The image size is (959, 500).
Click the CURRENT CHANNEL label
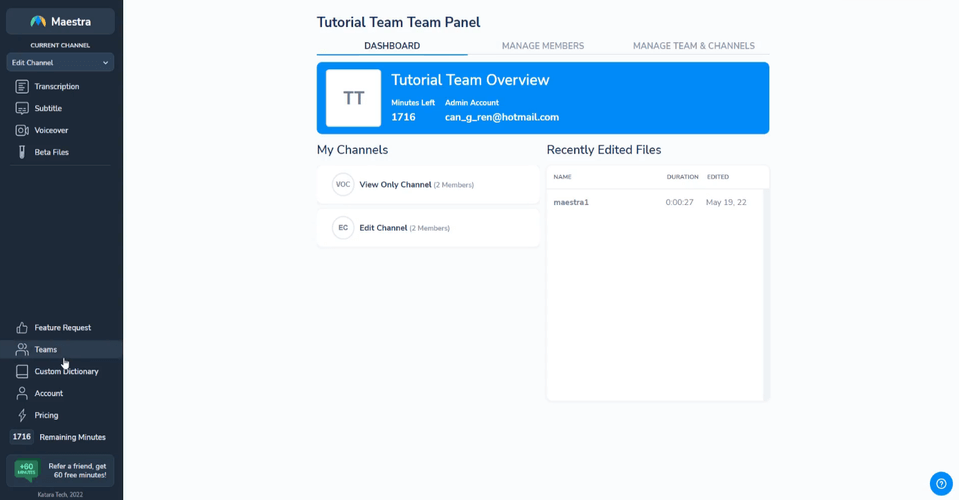[60, 45]
